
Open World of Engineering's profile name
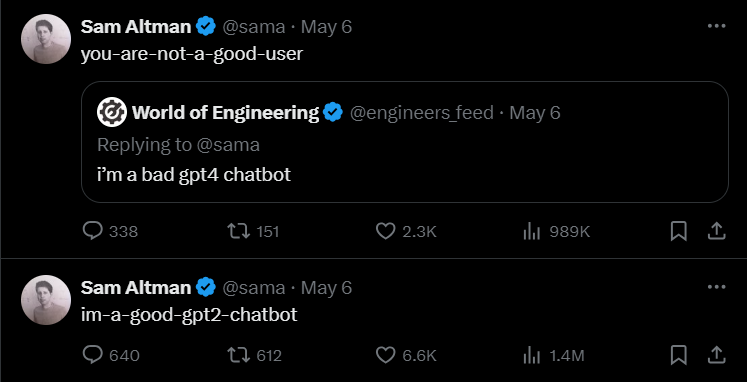click(225, 113)
